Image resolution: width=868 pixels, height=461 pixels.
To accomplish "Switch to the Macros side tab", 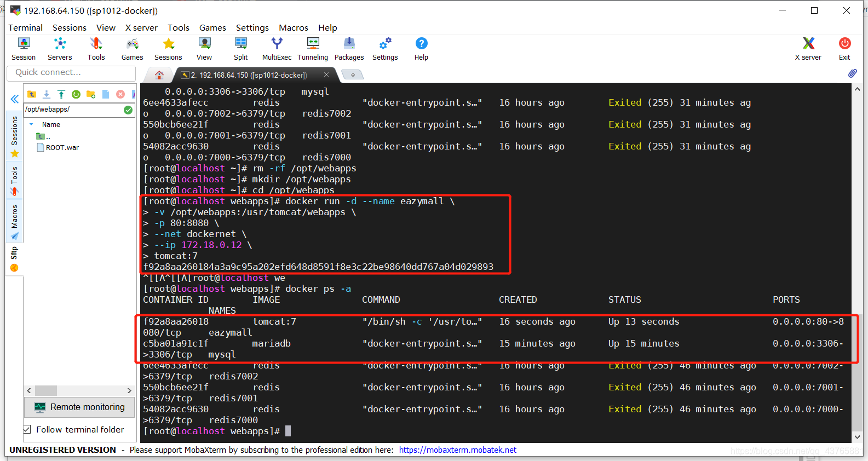I will [15, 222].
